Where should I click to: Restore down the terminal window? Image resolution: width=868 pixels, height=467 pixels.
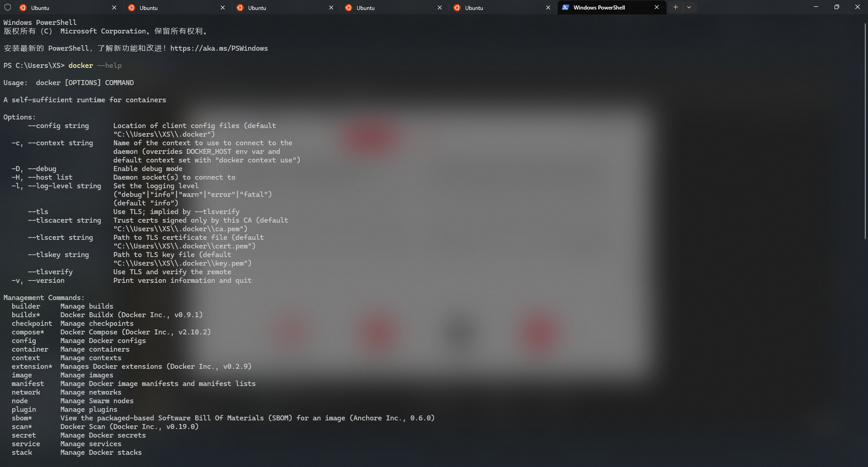837,7
